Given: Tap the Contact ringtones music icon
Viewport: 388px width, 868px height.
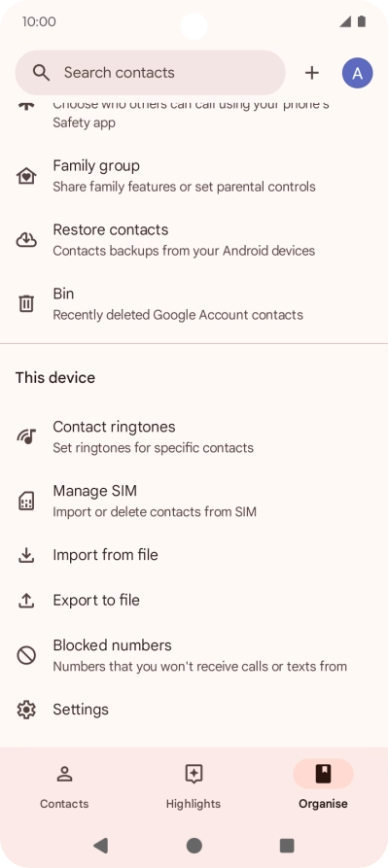Looking at the screenshot, I should 26,436.
